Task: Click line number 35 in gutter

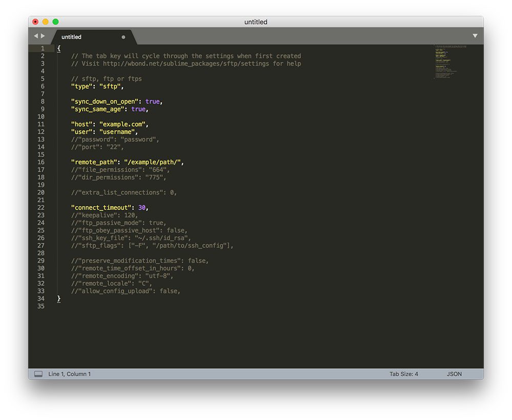Action: (41, 306)
